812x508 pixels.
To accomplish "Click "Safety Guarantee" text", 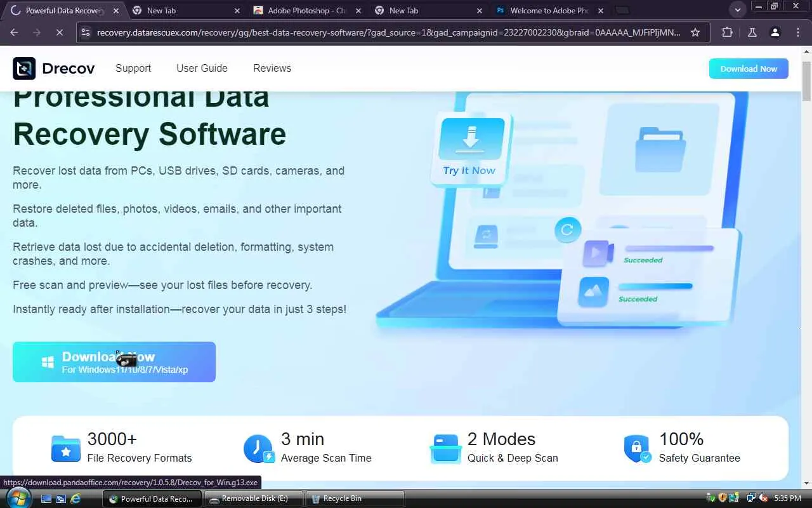I will point(699,458).
